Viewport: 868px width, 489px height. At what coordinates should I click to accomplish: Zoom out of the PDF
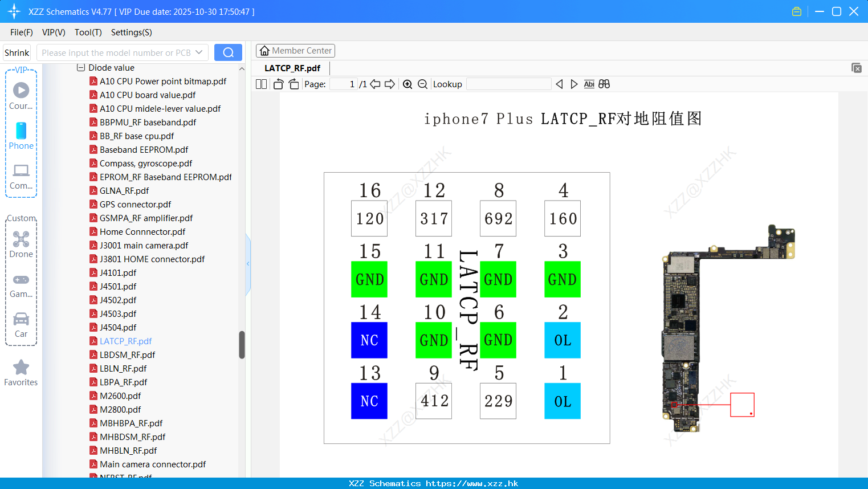[x=422, y=84]
